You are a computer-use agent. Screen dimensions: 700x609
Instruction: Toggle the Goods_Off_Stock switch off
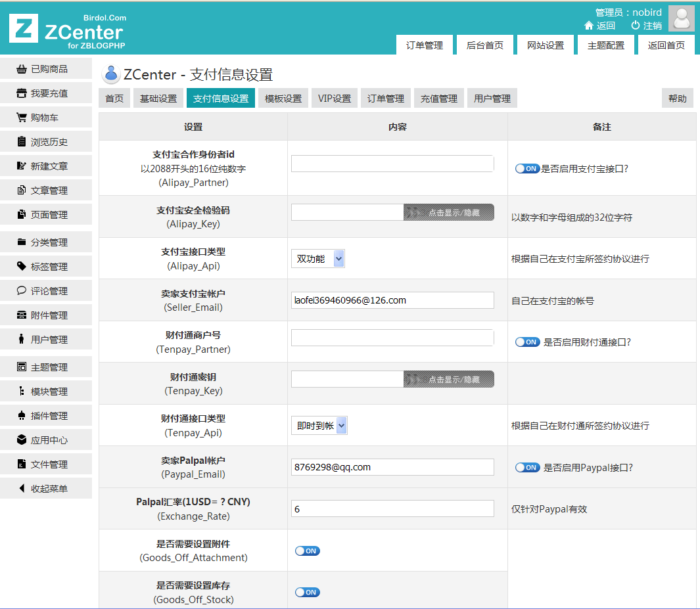point(307,592)
